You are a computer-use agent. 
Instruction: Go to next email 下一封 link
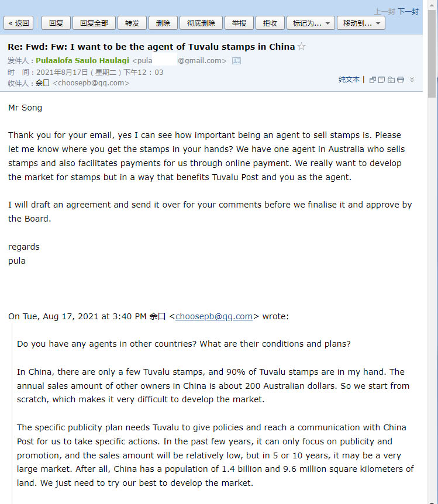[x=408, y=12]
